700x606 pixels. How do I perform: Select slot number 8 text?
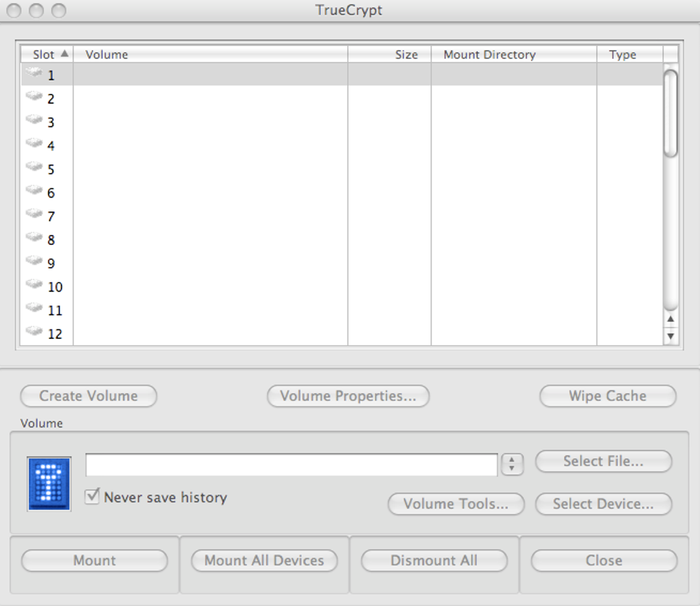coord(51,240)
